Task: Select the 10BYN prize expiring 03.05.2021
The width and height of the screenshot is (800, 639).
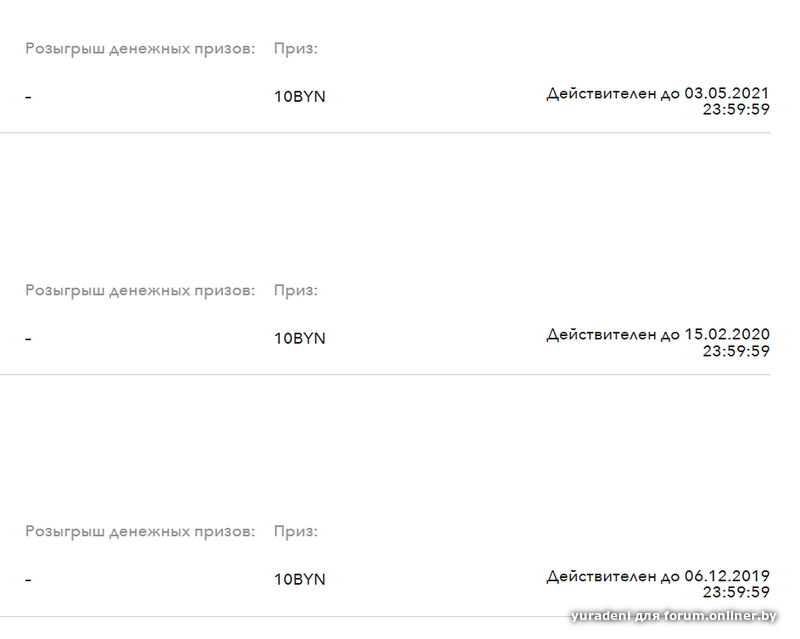Action: (300, 97)
